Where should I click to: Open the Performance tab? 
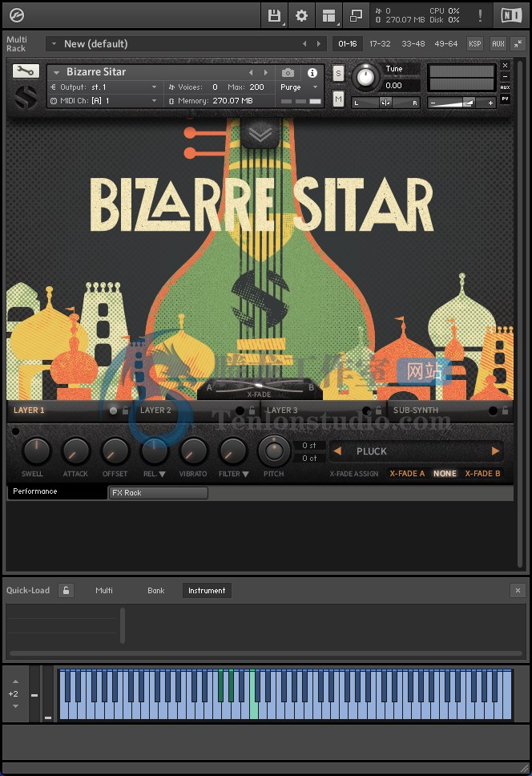(x=57, y=491)
